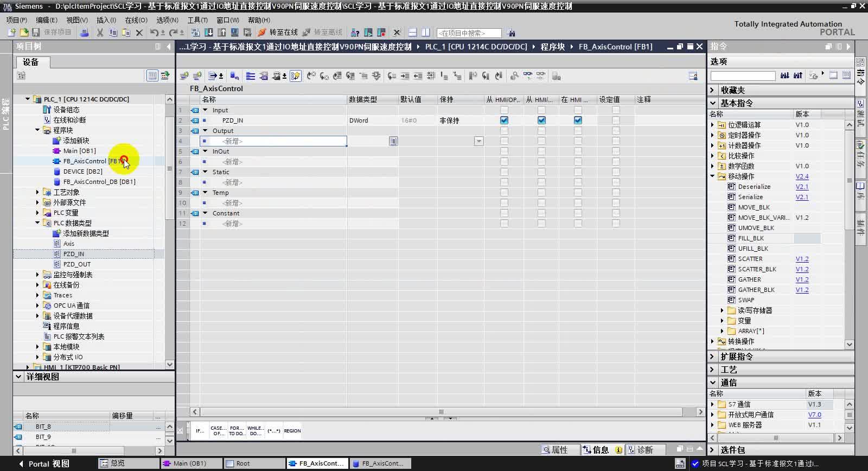Click the new project icon in the main toolbar

(x=11, y=33)
